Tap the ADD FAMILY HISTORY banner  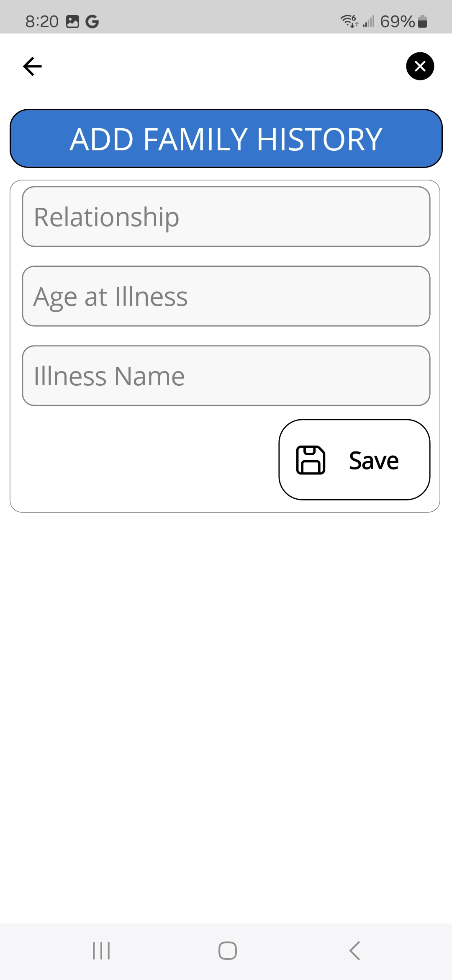coord(226,139)
